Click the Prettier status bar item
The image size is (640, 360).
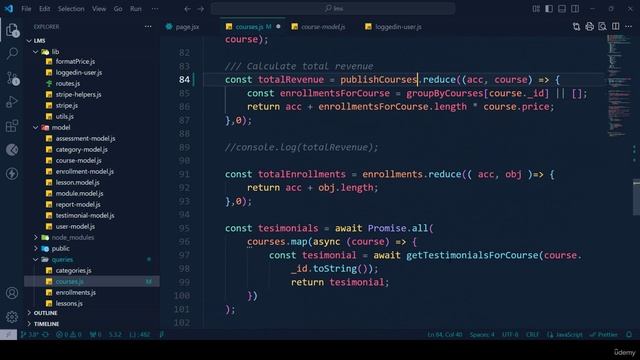604,334
